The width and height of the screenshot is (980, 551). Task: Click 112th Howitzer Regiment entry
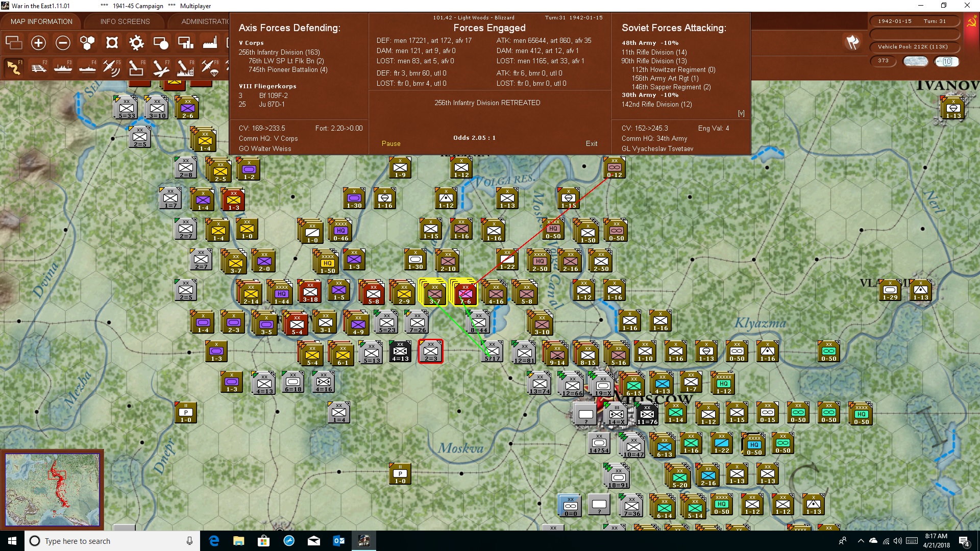[674, 69]
